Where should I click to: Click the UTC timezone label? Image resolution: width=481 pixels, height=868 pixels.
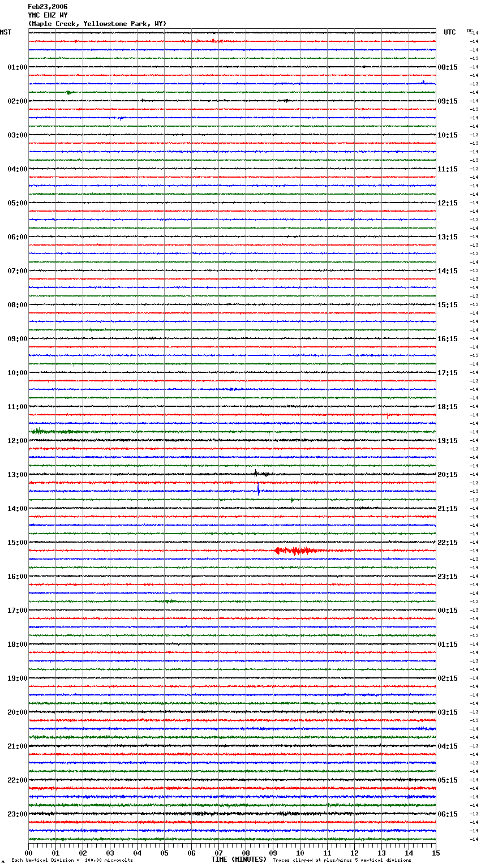[450, 32]
